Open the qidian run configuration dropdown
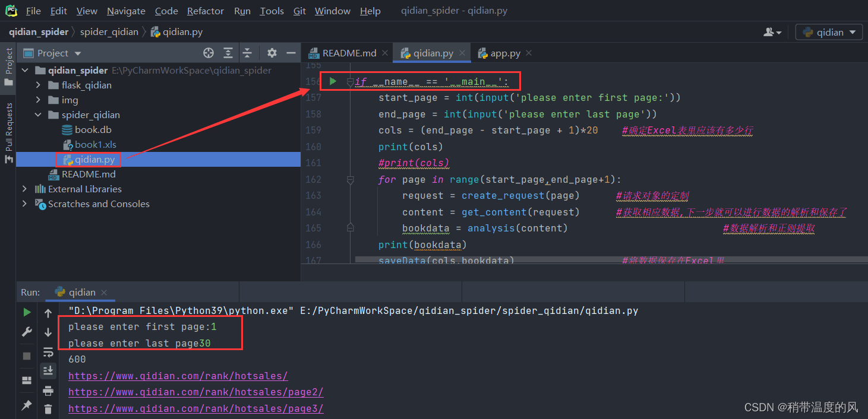 point(829,32)
